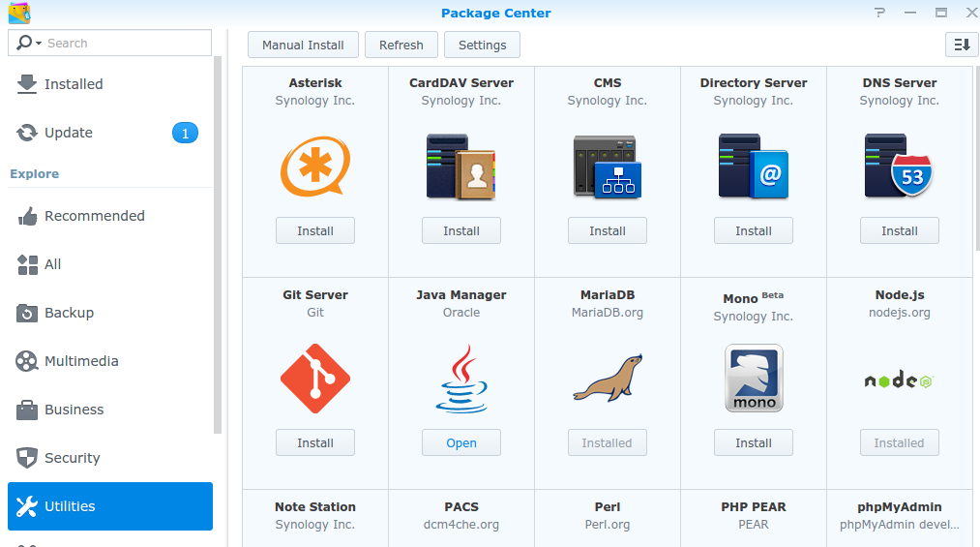Click the Directory Server package icon
The image size is (980, 547).
click(x=753, y=167)
